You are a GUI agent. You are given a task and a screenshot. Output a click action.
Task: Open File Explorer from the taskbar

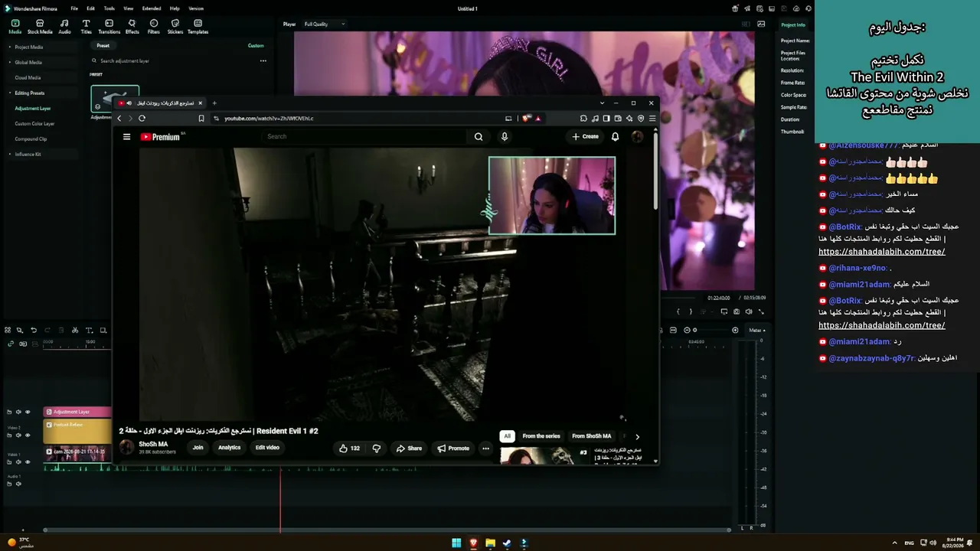point(490,543)
